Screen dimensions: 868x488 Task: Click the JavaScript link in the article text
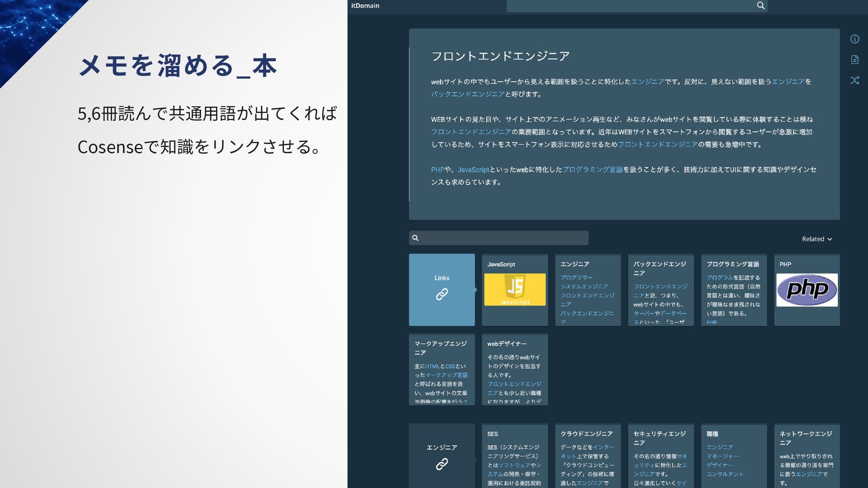[473, 170]
